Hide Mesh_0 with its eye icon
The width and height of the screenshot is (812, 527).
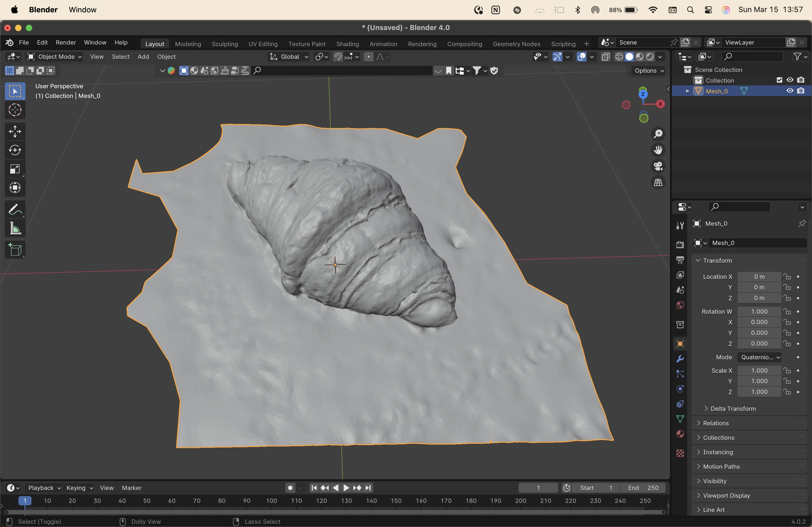click(790, 91)
